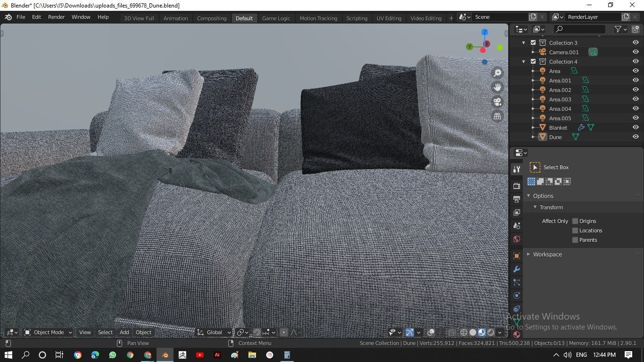Viewport: 644px width, 362px height.
Task: Open the Object properties tab
Action: point(517,256)
